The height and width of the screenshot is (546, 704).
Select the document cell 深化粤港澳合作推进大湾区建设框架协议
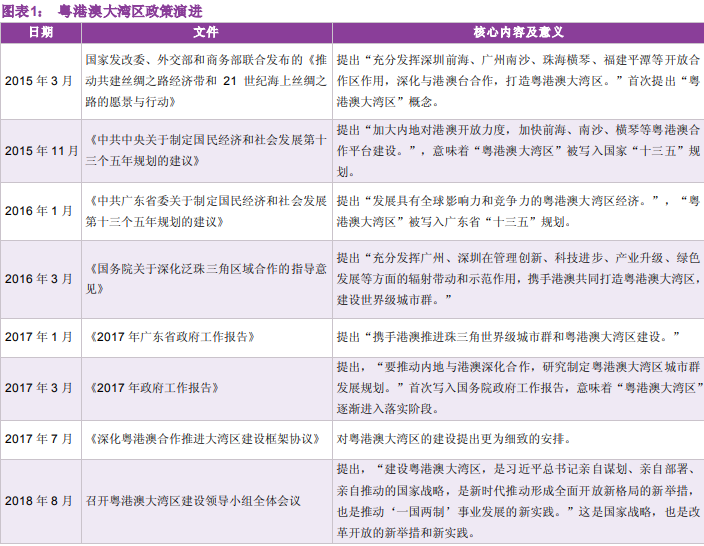[x=205, y=439]
